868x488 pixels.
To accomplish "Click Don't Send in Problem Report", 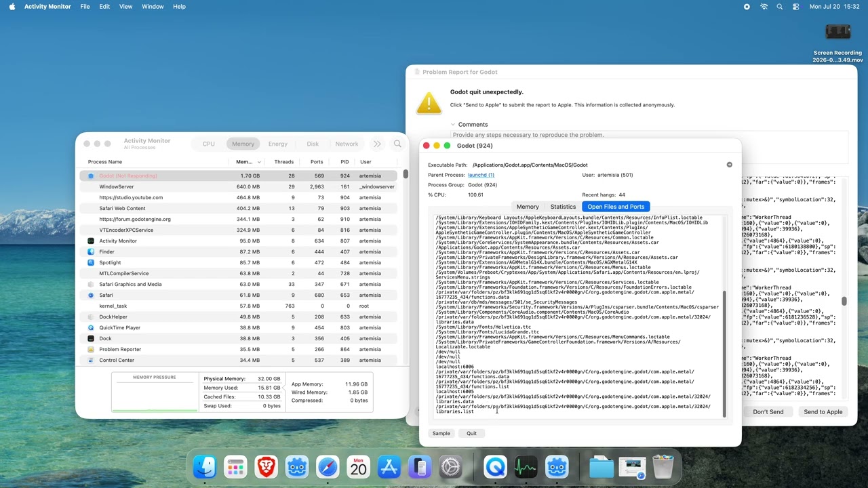I will pos(768,412).
